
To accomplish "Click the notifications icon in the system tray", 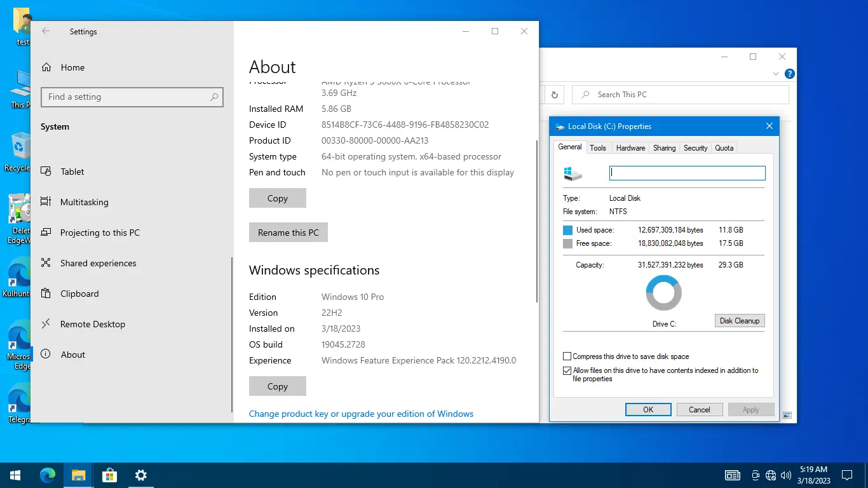I will [847, 475].
